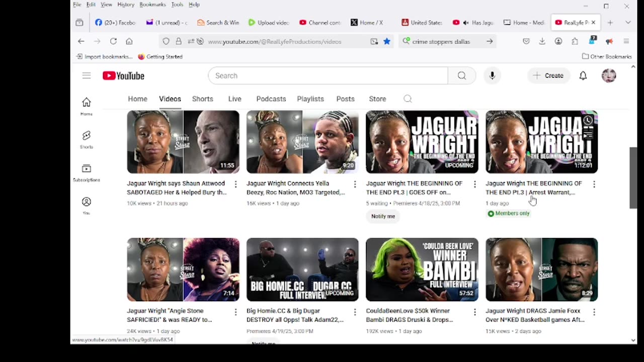Viewport: 644px width, 362px height.
Task: Open Subscriptions in the YouTube sidebar
Action: tap(87, 172)
